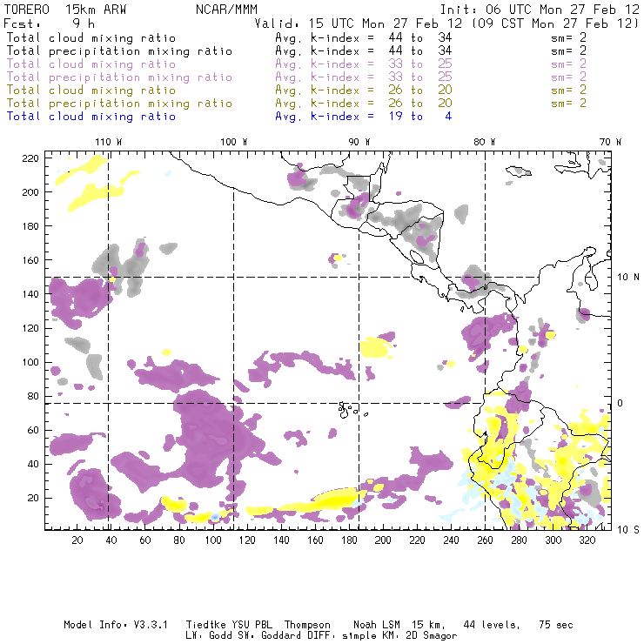Click the '10 S' latitude label

[x=628, y=530]
